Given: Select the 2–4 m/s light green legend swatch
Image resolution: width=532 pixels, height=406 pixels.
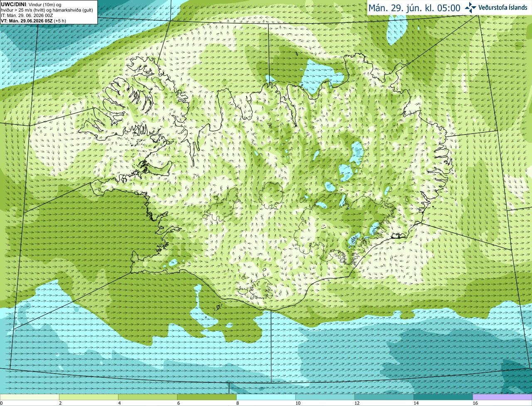Looking at the screenshot, I should (89, 397).
